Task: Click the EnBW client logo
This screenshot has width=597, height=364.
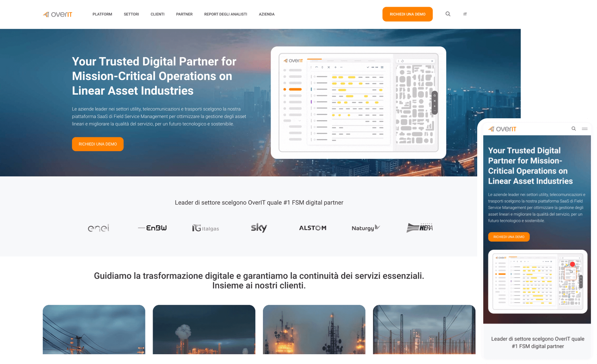Action: pos(152,228)
